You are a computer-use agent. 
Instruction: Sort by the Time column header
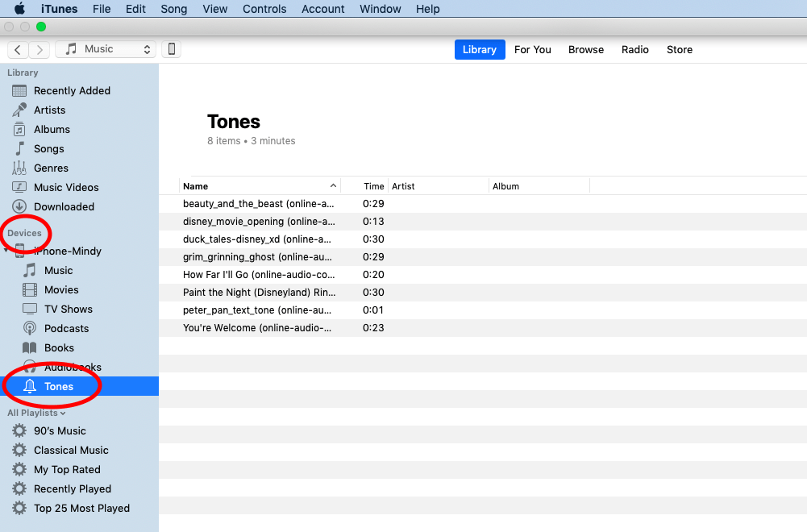[x=364, y=186]
